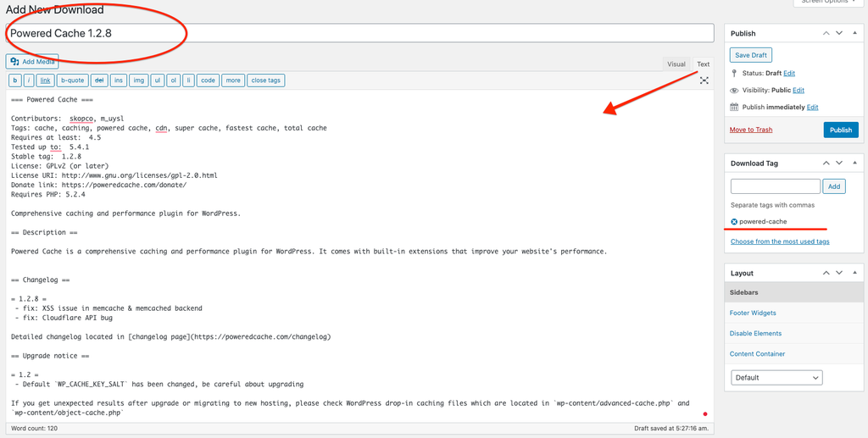Open the Default sidebar layout dropdown
Image resolution: width=868 pixels, height=438 pixels.
click(776, 378)
